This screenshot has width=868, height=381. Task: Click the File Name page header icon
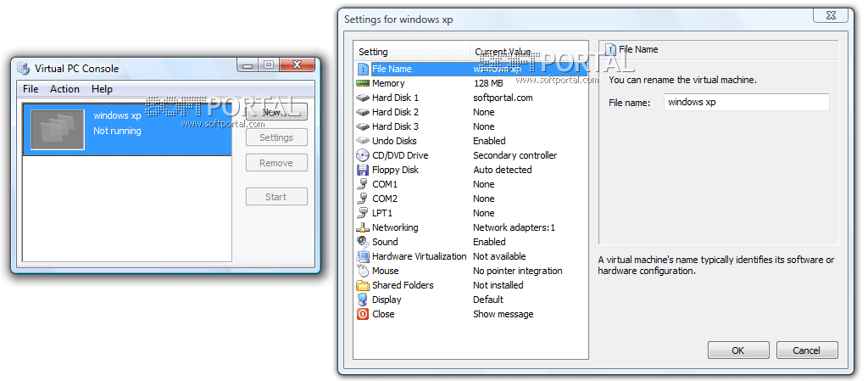611,50
